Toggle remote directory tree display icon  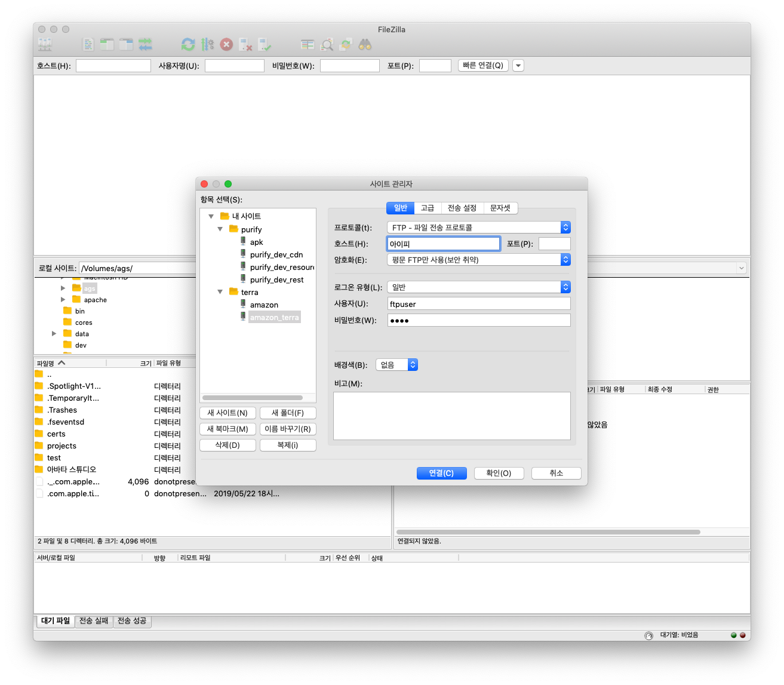126,44
